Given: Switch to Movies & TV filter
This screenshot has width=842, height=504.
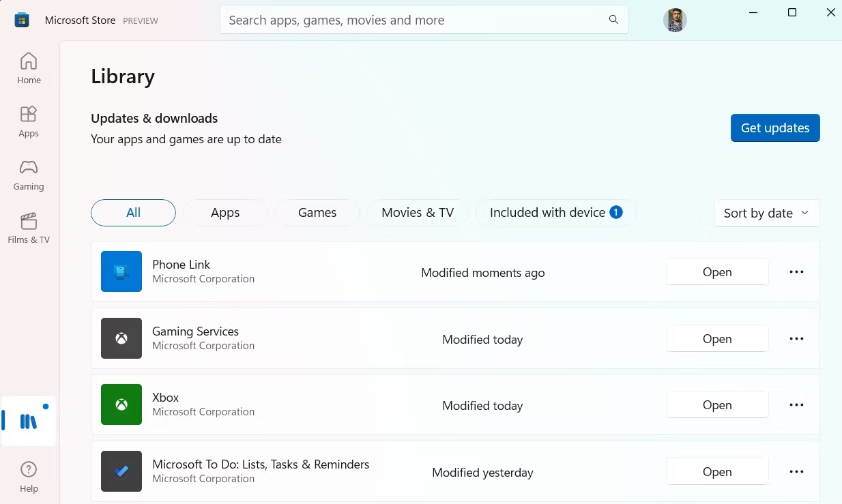Looking at the screenshot, I should (418, 213).
